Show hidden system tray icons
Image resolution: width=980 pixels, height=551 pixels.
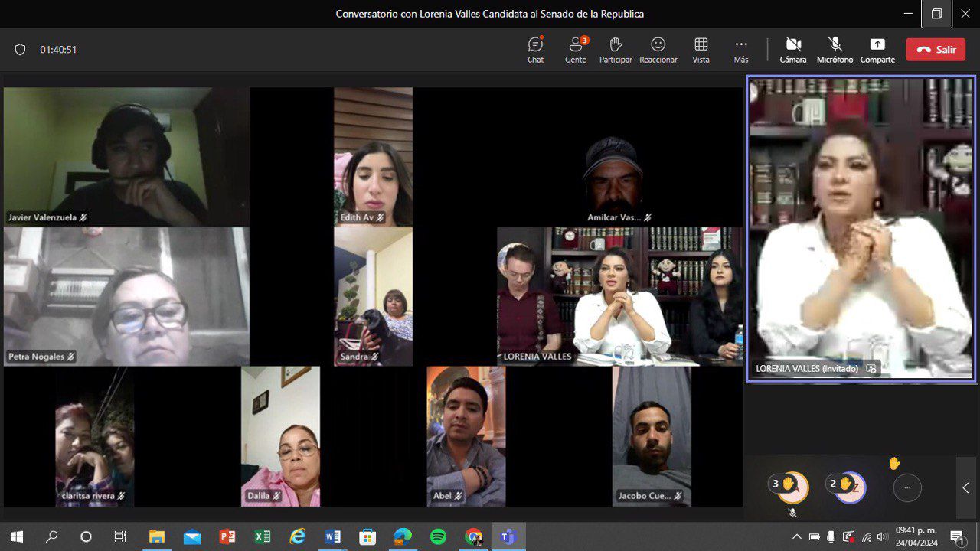point(796,536)
